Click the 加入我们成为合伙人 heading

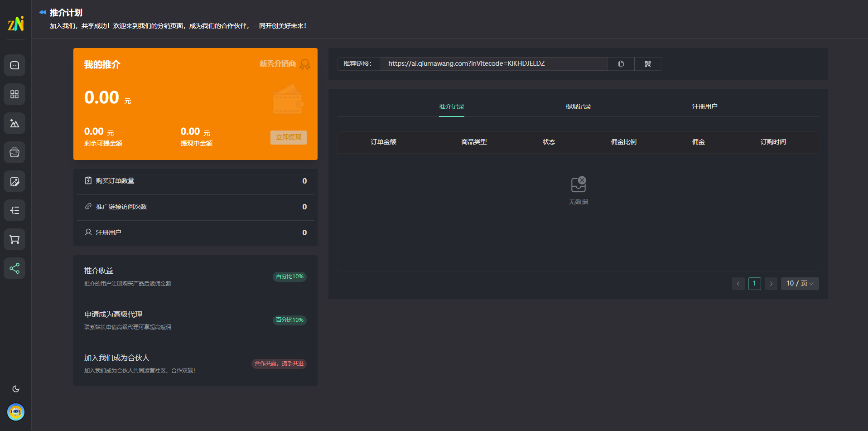pos(117,358)
